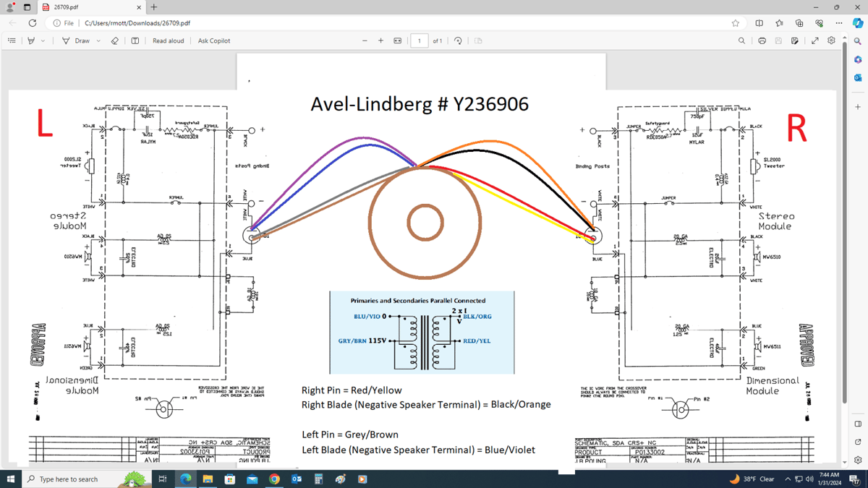This screenshot has width=868, height=488.
Task: Open sidebar Outlook icon
Action: 858,78
